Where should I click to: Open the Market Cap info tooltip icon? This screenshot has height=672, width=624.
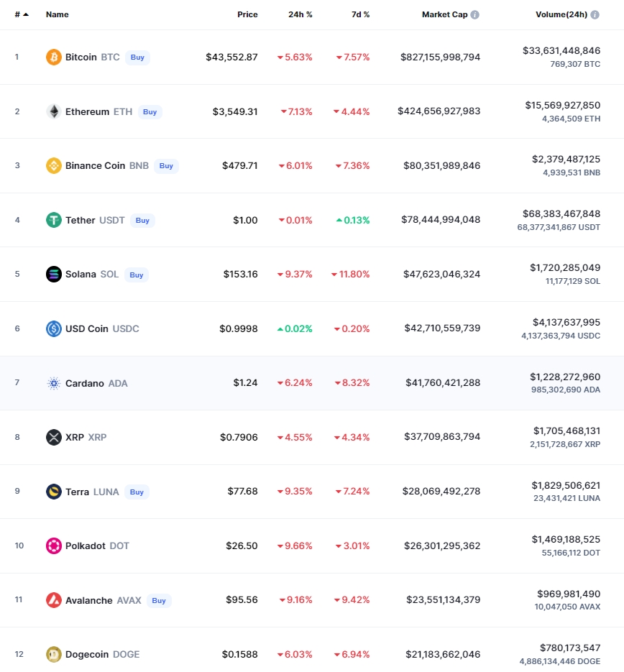[x=475, y=14]
